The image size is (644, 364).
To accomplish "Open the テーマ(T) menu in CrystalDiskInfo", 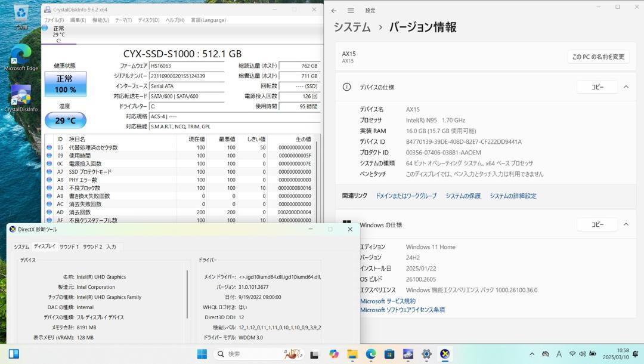I will pos(123,20).
